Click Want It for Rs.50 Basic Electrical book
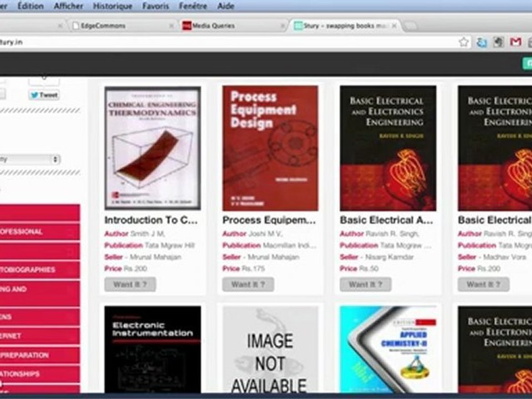 [x=366, y=284]
